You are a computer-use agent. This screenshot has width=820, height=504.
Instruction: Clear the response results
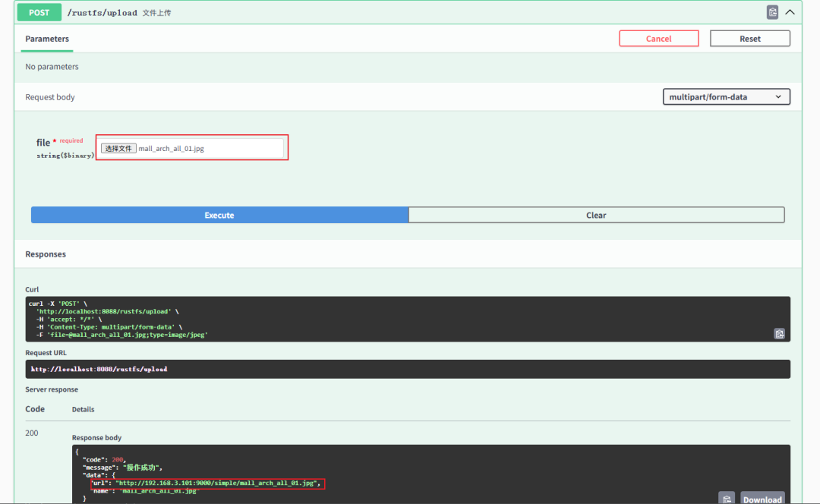coord(596,215)
